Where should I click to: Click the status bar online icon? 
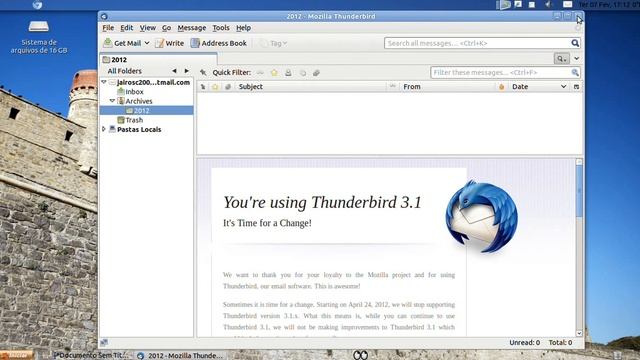tap(104, 342)
